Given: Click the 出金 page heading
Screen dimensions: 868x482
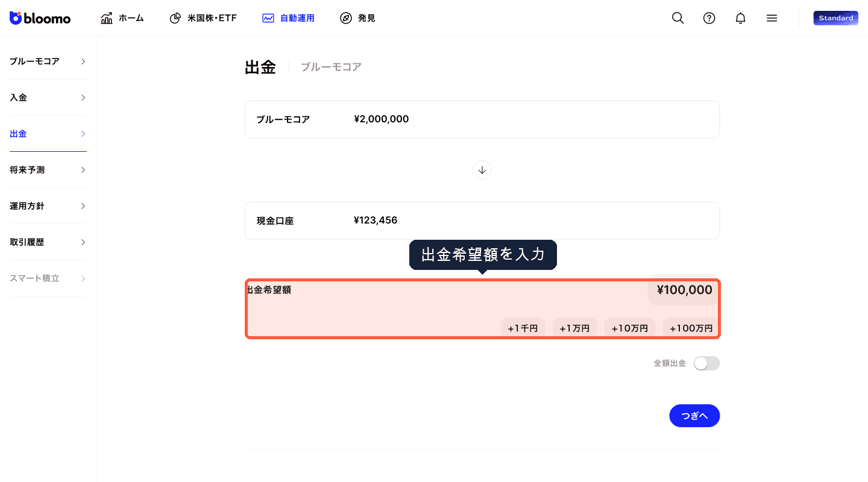Looking at the screenshot, I should [260, 67].
